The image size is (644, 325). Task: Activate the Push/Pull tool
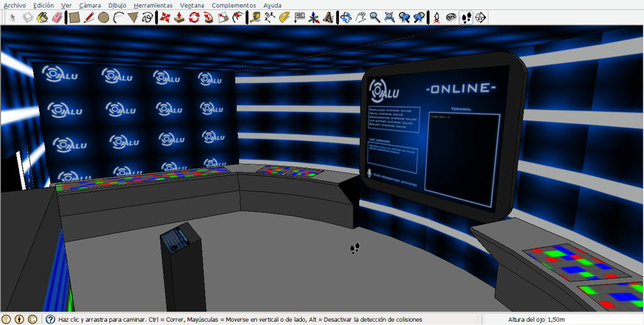point(179,17)
